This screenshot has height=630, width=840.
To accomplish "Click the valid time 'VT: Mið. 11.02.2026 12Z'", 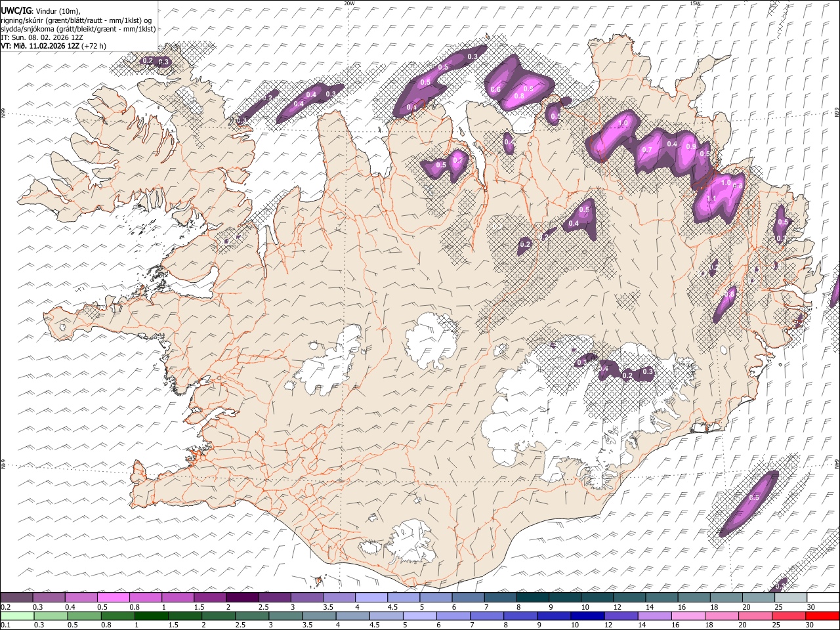I will coord(41,46).
